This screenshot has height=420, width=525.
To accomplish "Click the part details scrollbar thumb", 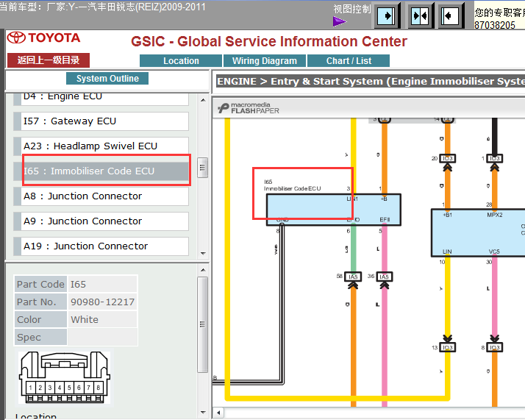I will pyautogui.click(x=202, y=324).
